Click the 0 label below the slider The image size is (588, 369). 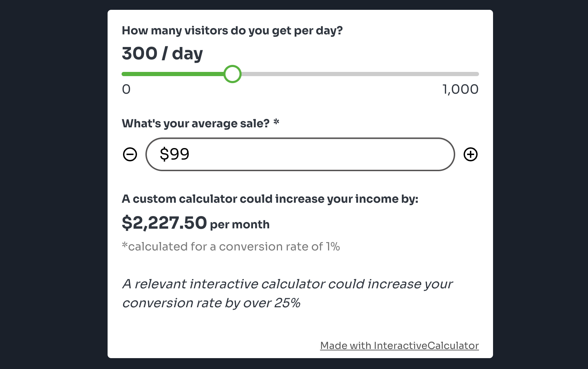[x=126, y=89]
